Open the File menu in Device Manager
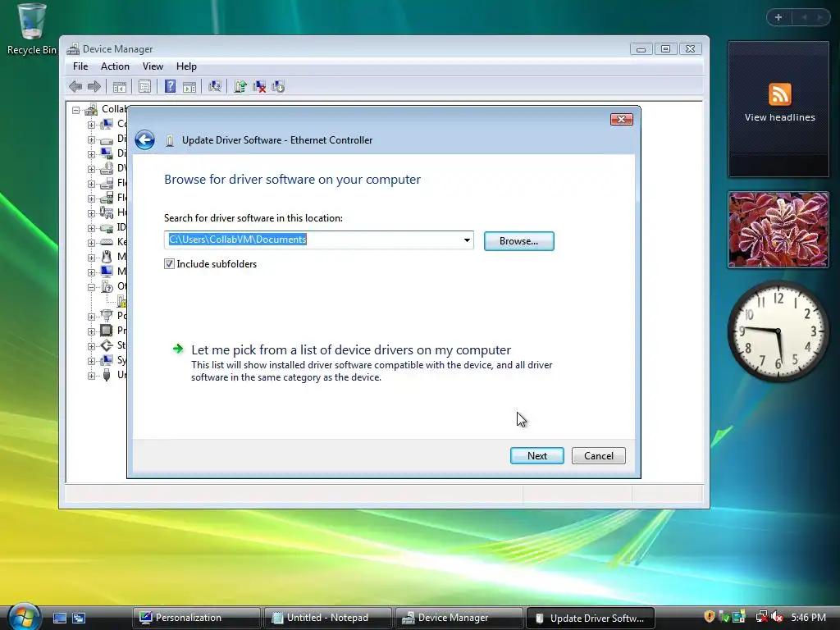 coord(80,66)
